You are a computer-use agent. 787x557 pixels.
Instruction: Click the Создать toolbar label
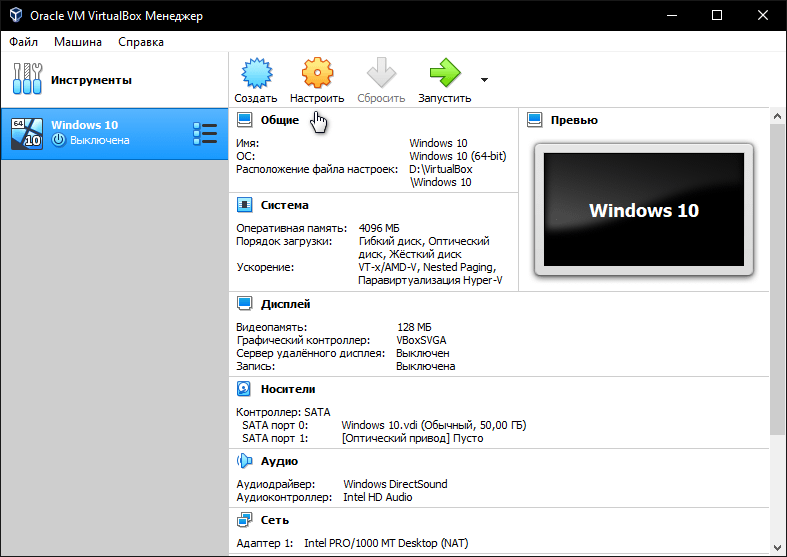255,98
